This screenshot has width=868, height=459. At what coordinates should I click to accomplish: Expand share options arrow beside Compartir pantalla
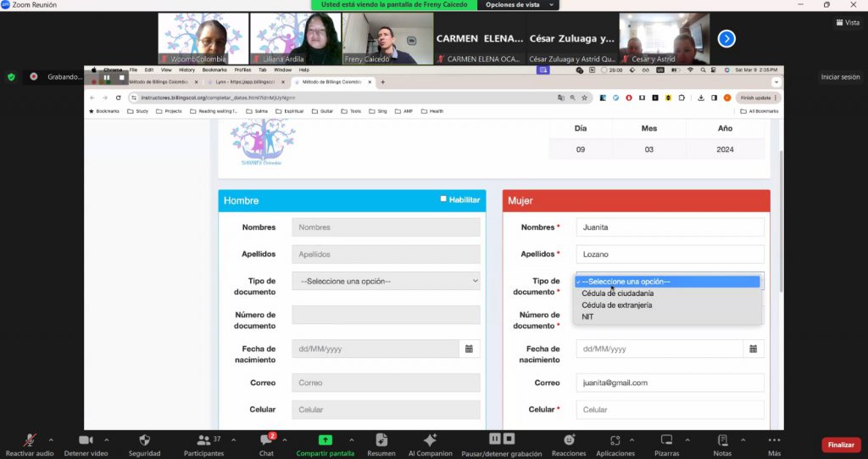pos(352,439)
